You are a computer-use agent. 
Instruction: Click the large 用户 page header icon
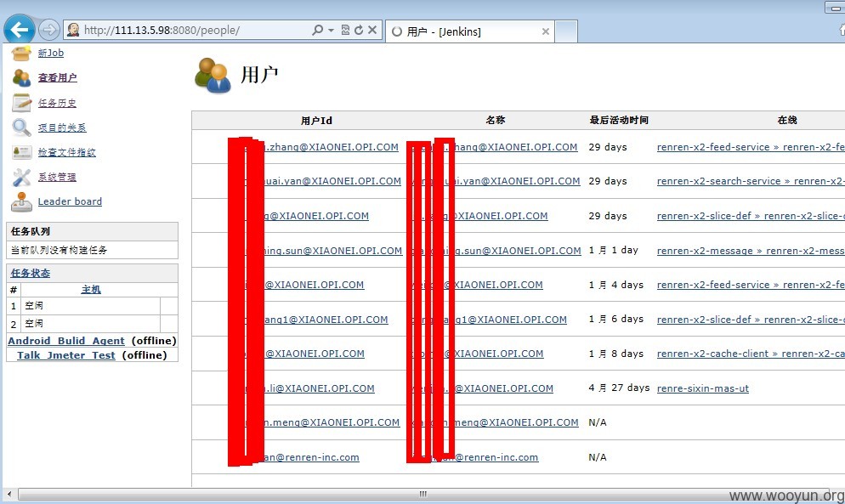click(213, 76)
